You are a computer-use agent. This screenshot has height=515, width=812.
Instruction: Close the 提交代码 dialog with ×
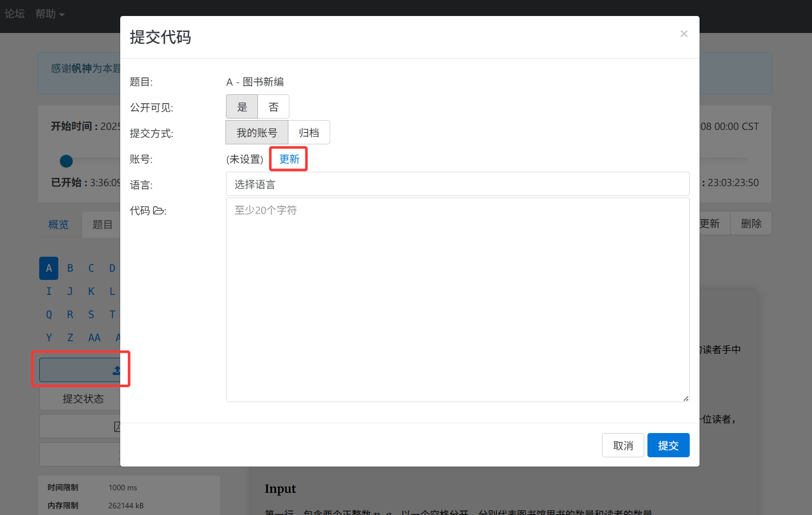[x=684, y=34]
